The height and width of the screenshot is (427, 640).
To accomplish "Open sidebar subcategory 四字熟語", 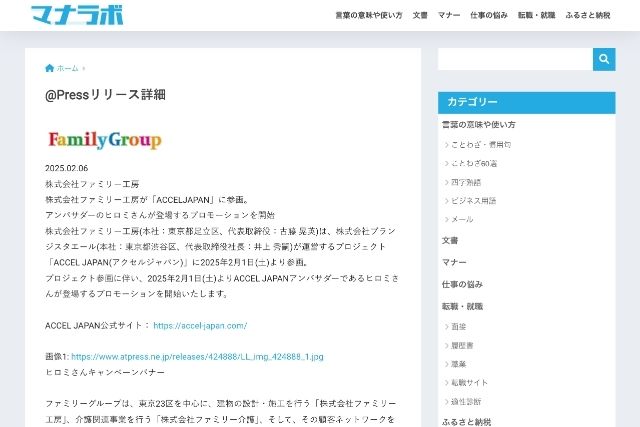I will click(466, 182).
